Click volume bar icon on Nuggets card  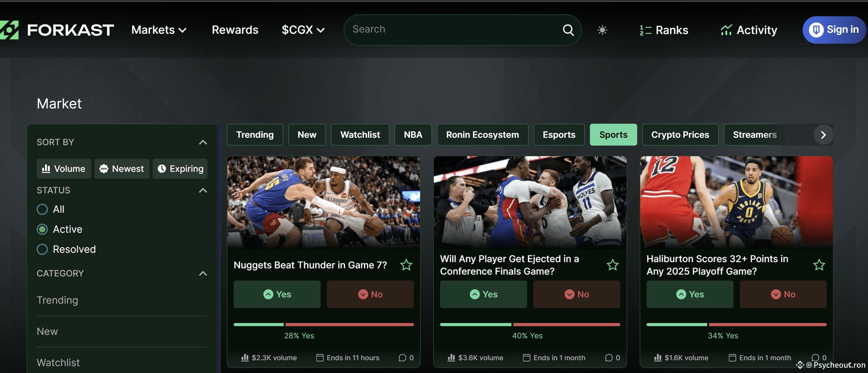click(x=245, y=357)
